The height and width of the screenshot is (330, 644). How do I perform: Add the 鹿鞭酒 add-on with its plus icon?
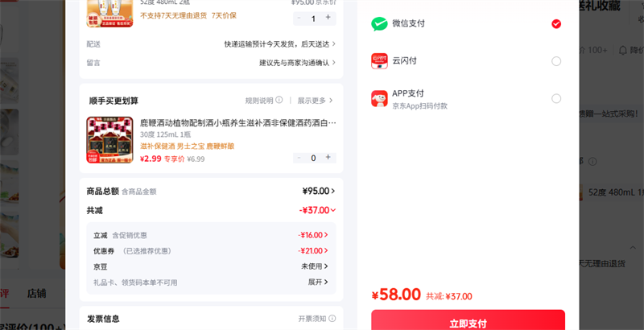pyautogui.click(x=328, y=157)
